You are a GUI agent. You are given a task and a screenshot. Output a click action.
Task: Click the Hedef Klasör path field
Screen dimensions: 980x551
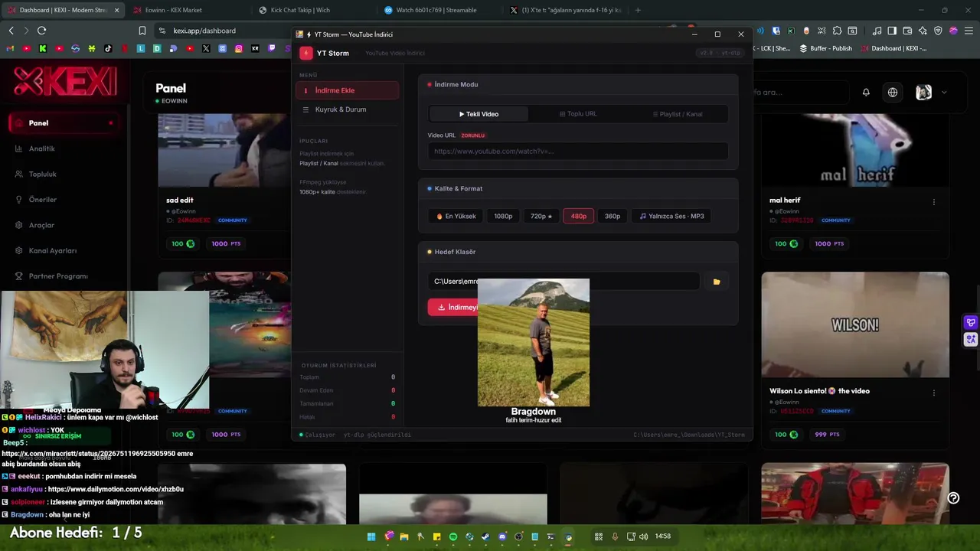pyautogui.click(x=563, y=282)
